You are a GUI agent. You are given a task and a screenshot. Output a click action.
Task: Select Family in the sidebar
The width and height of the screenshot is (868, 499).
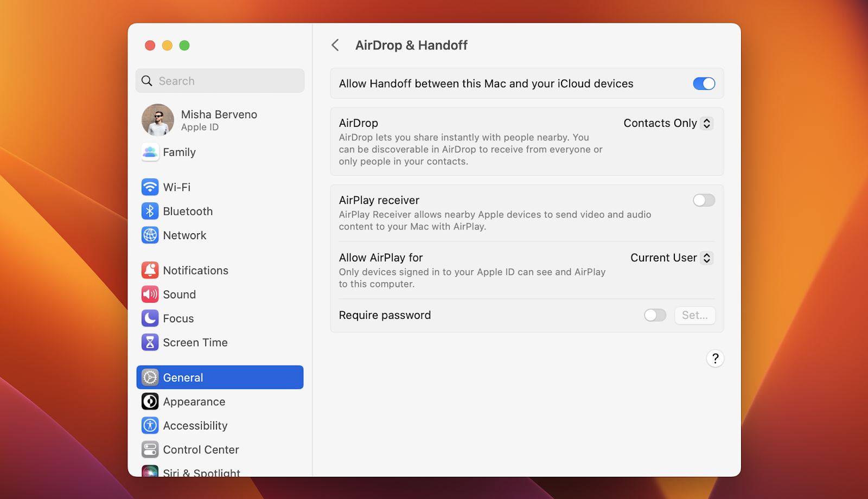pos(150,152)
